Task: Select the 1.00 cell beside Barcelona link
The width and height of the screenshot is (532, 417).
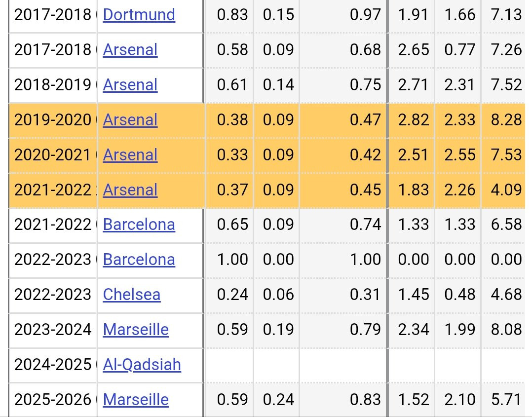Action: tap(232, 260)
